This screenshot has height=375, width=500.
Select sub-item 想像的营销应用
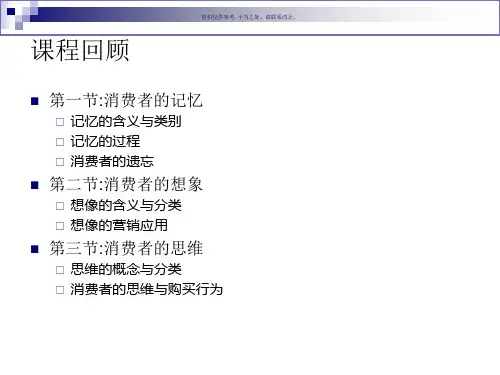(x=119, y=225)
